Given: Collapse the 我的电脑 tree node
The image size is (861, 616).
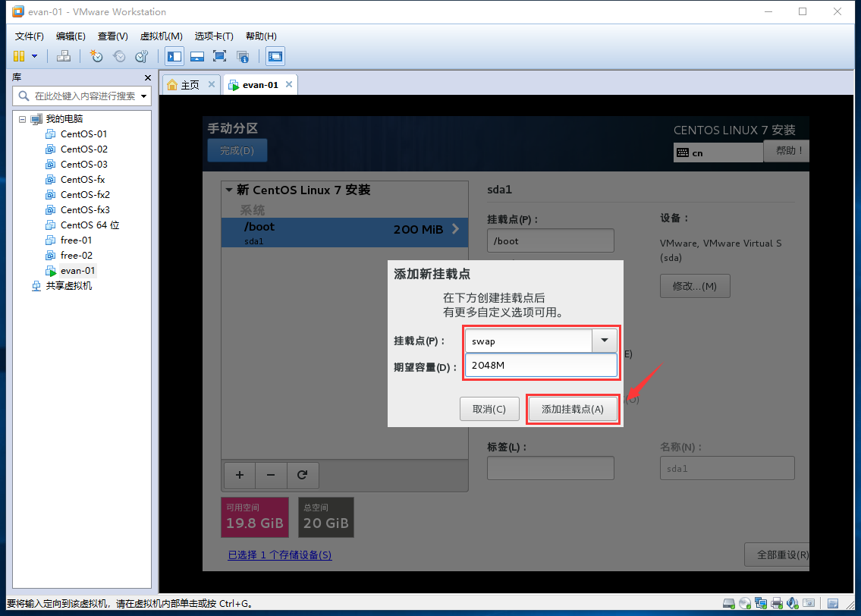Looking at the screenshot, I should coord(22,119).
